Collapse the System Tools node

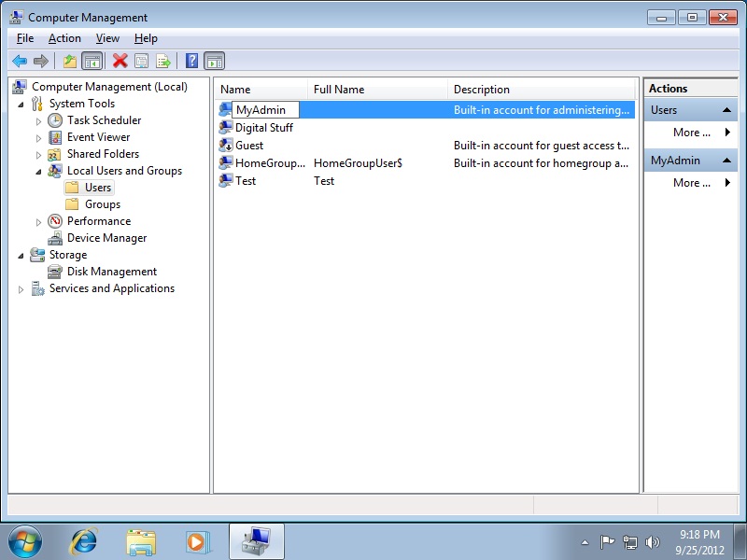tap(21, 105)
